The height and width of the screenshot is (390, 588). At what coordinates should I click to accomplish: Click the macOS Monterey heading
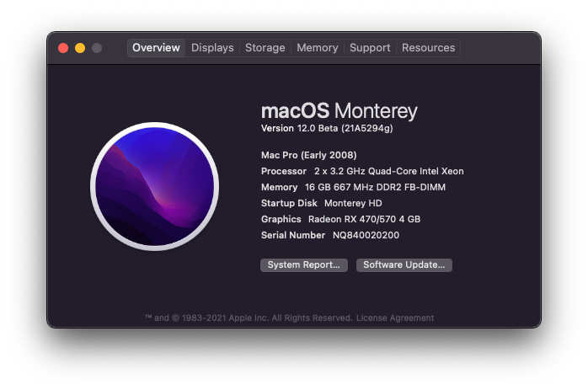(x=339, y=111)
